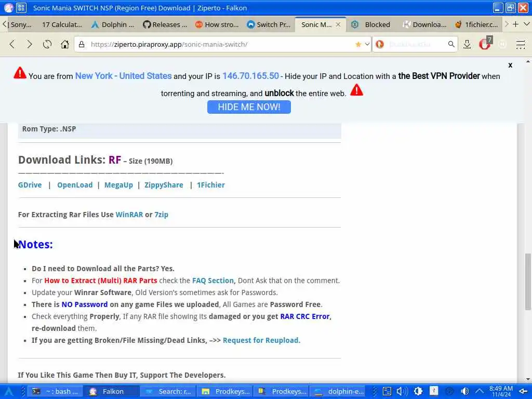Go forward to the next page
The width and height of the screenshot is (532, 399).
pos(30,44)
